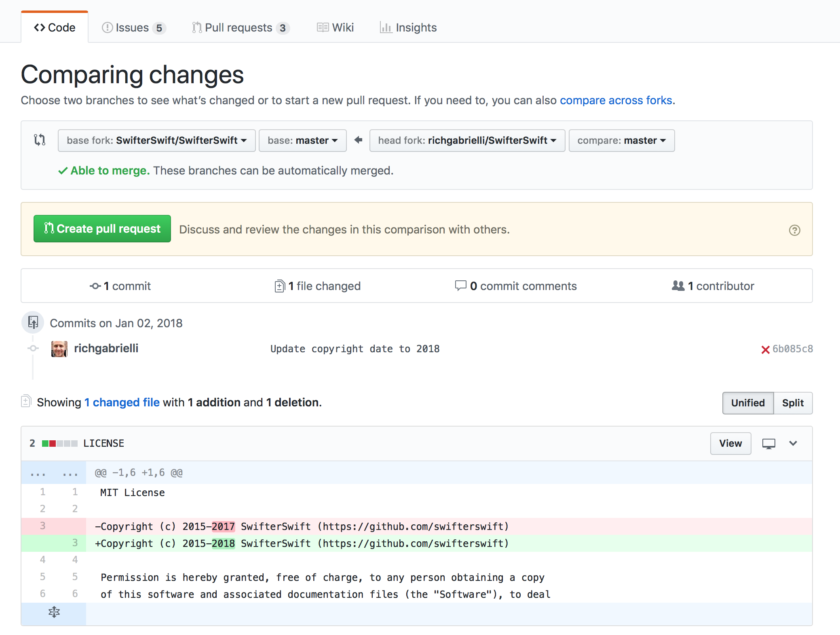Click the contributors people icon
The width and height of the screenshot is (840, 635).
tap(678, 286)
